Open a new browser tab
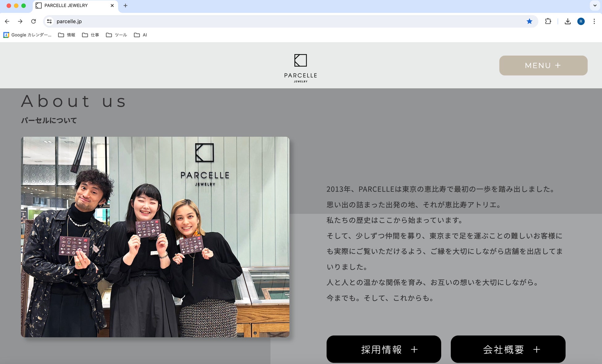 [x=125, y=6]
